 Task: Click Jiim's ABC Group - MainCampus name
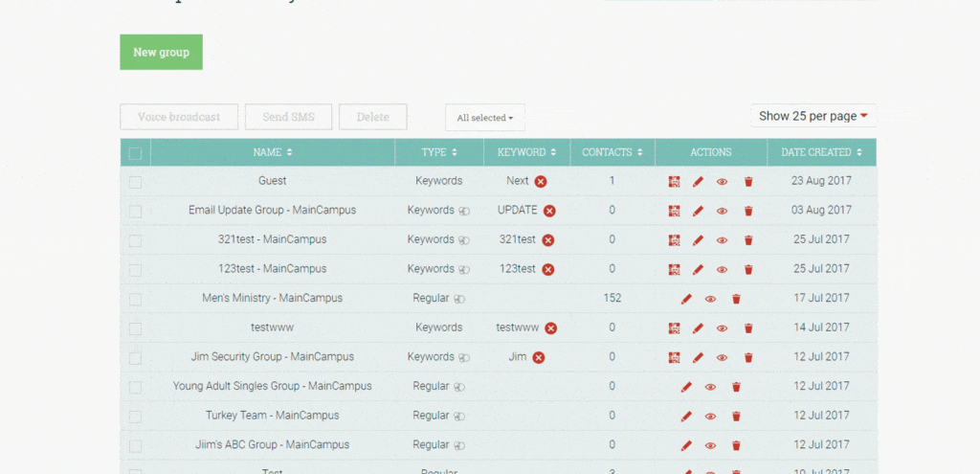click(273, 444)
